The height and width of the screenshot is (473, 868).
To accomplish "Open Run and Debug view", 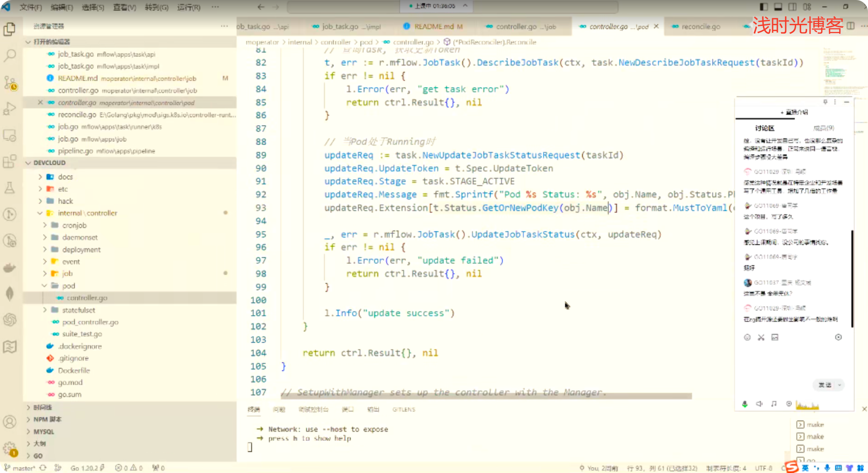I will [x=10, y=109].
